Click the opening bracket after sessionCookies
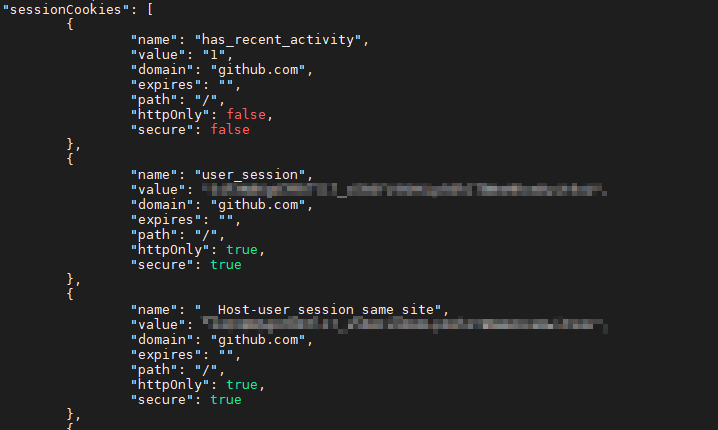Image resolution: width=718 pixels, height=430 pixels. (150, 9)
